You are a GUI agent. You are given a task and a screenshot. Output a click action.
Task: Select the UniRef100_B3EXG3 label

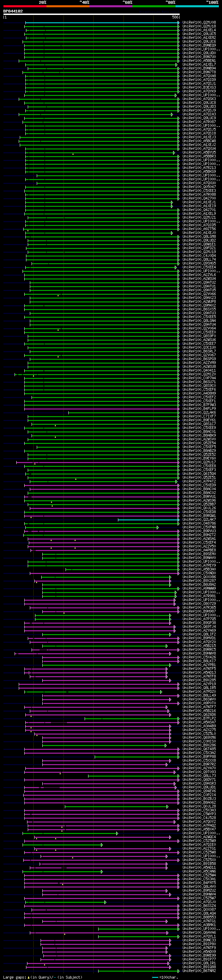(x=199, y=88)
